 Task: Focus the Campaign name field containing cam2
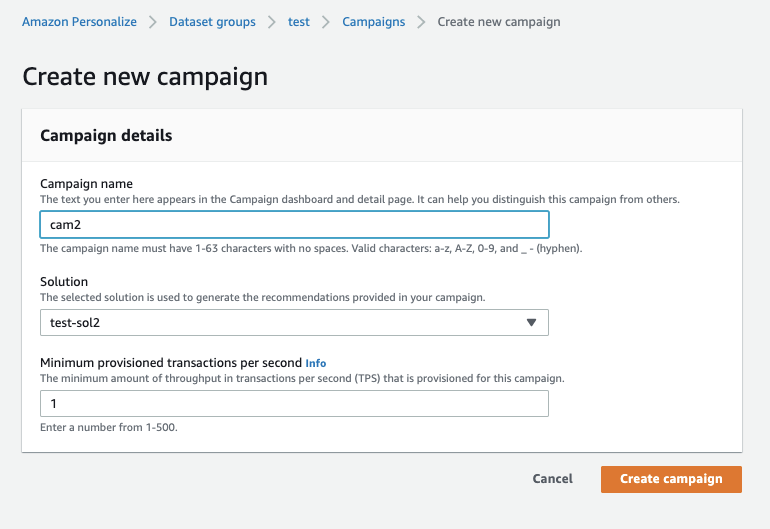tap(294, 224)
